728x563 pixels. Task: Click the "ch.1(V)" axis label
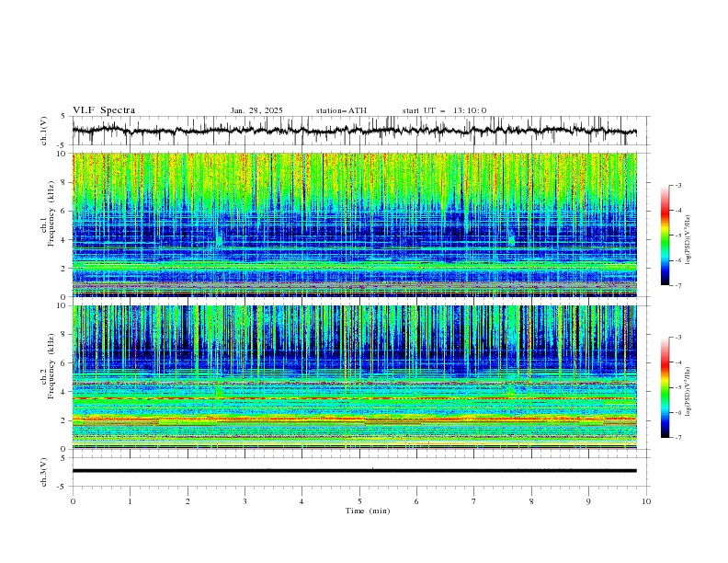pyautogui.click(x=44, y=131)
